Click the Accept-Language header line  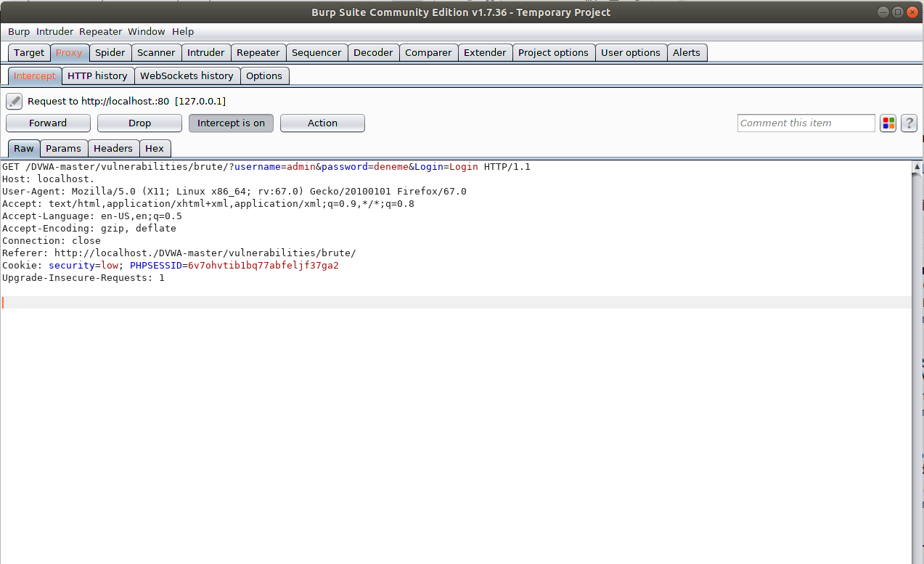pos(92,216)
